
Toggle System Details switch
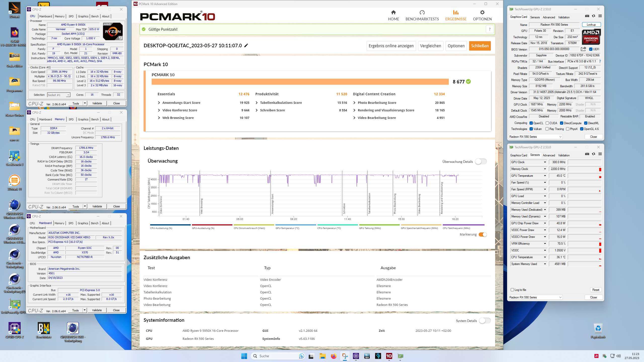pos(485,321)
